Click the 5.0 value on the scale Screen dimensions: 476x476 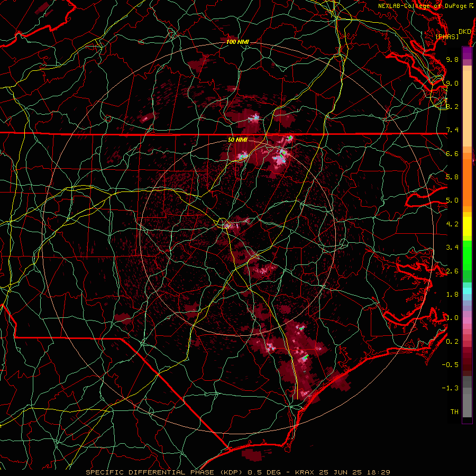point(452,200)
